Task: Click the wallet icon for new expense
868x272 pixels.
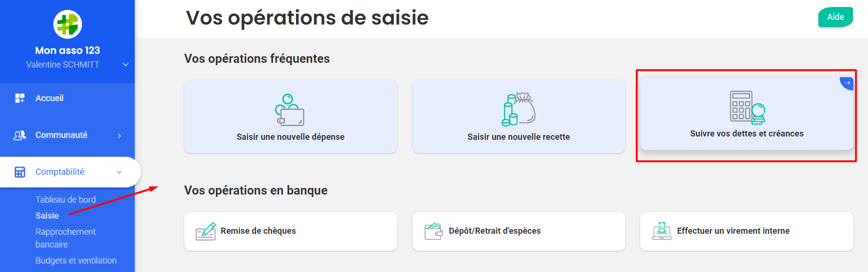Action: (x=289, y=110)
